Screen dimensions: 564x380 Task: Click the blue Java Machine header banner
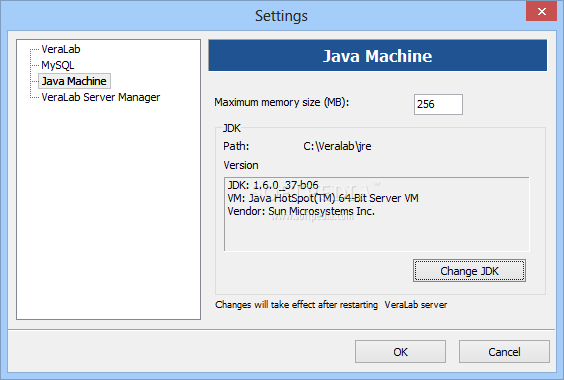(377, 55)
